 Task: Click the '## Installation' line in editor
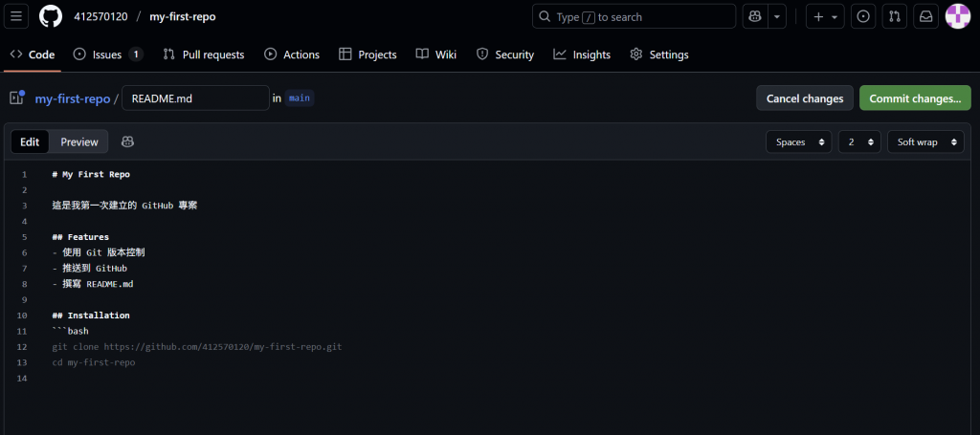[x=91, y=315]
